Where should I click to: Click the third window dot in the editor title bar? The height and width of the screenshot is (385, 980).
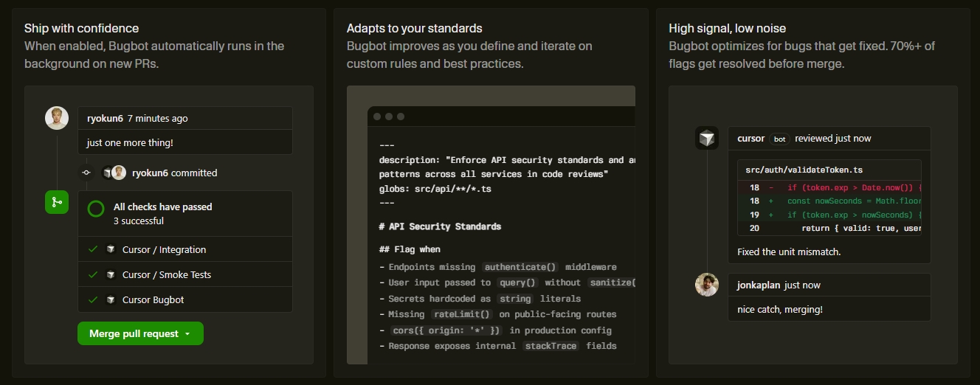(401, 117)
